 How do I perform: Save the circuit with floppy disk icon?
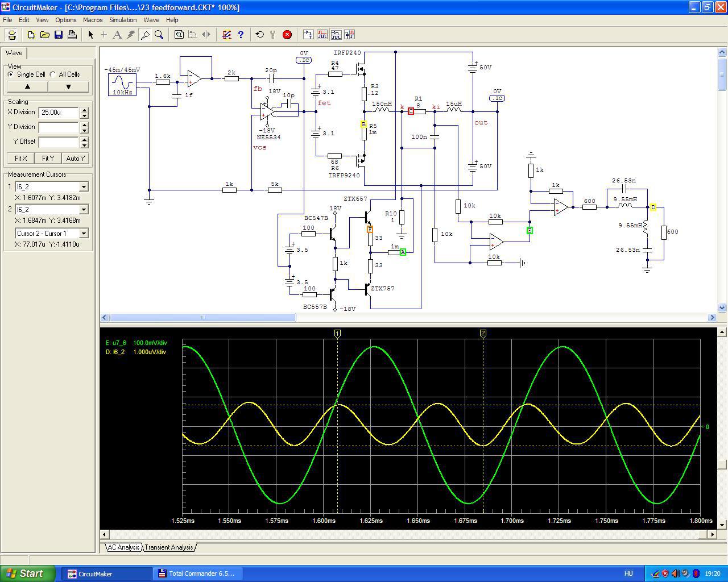(59, 35)
